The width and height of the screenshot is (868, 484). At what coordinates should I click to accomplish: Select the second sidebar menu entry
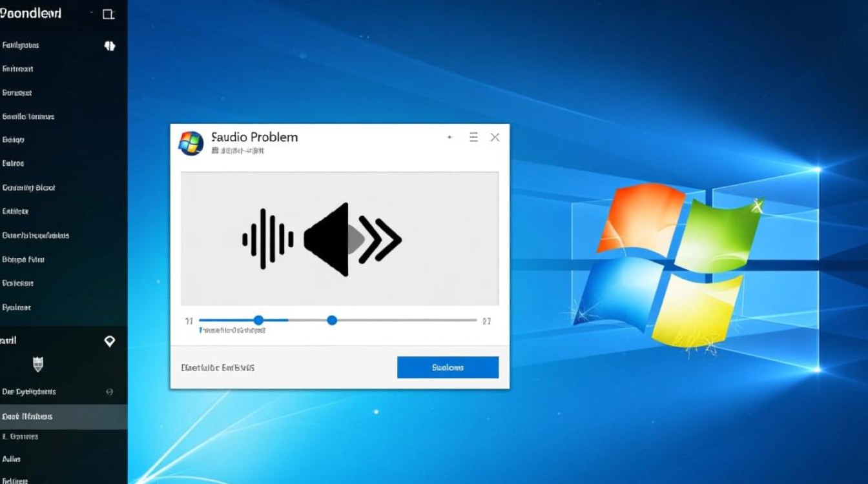pyautogui.click(x=19, y=69)
